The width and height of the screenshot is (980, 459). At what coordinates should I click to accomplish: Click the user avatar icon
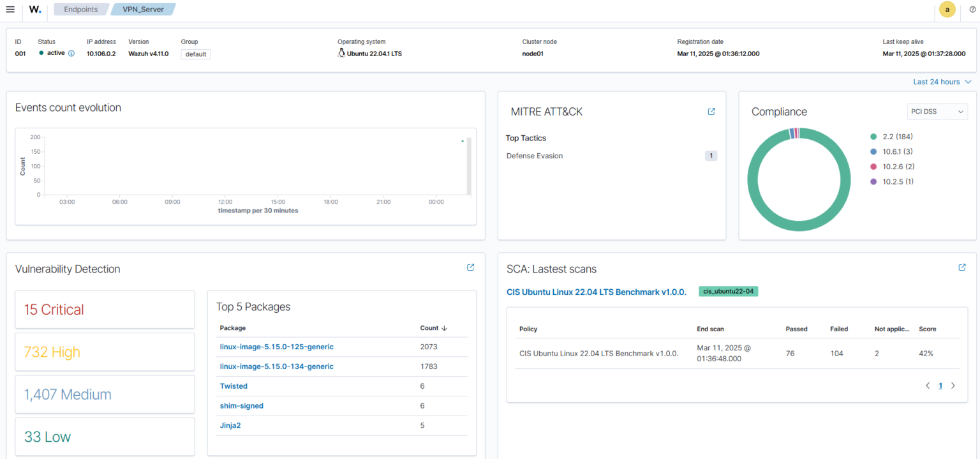coord(947,10)
